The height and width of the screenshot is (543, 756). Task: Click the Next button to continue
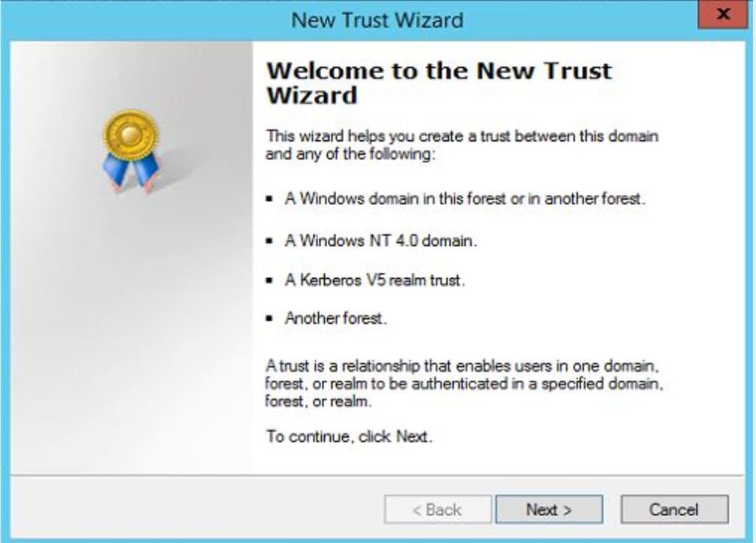(549, 509)
